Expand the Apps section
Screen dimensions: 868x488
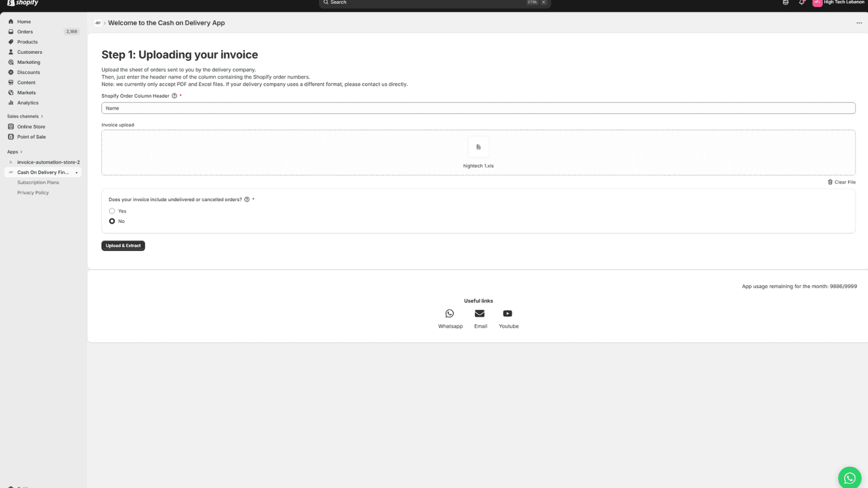pos(15,152)
